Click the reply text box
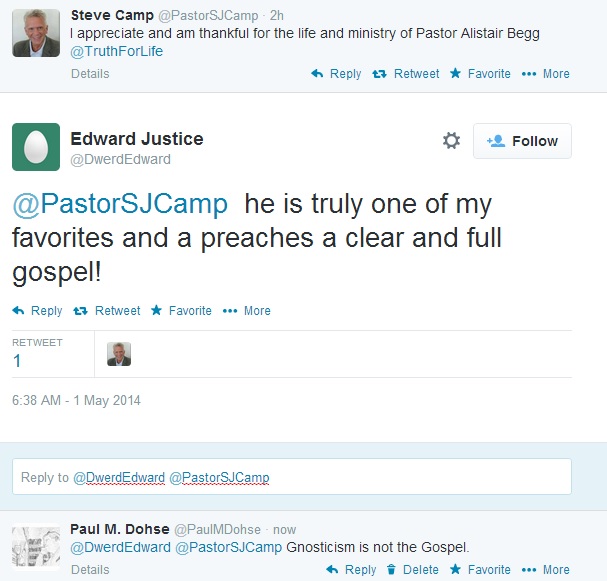Viewport: 607px width, 581px height. click(x=291, y=477)
